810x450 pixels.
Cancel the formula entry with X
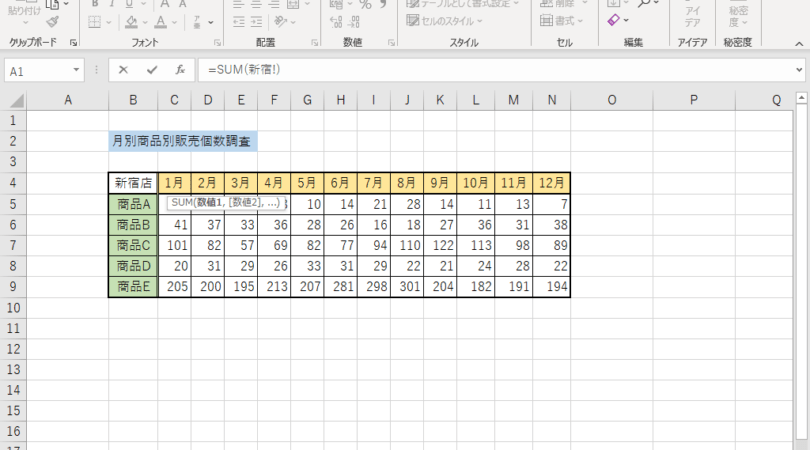coord(123,70)
